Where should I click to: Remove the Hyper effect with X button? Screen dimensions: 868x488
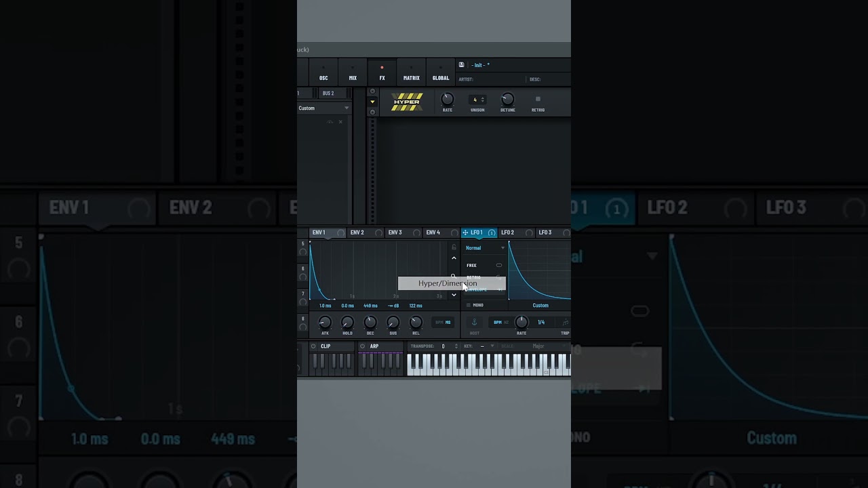pos(372,91)
